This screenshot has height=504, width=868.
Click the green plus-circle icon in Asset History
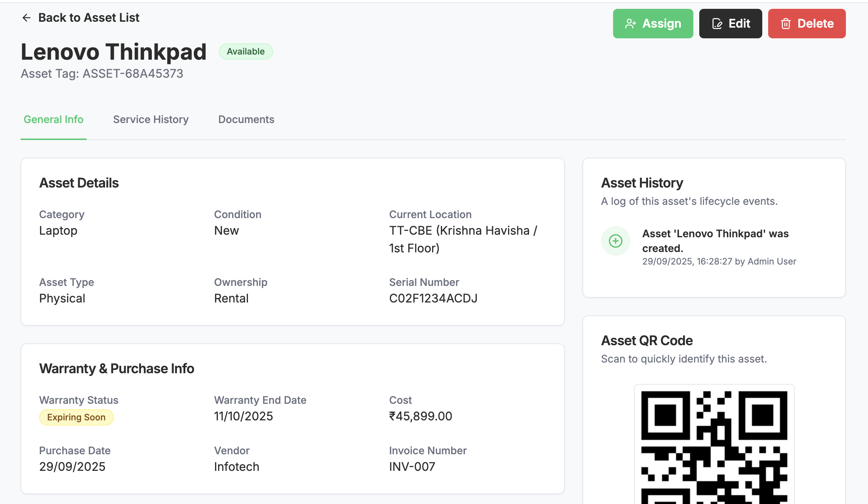615,241
